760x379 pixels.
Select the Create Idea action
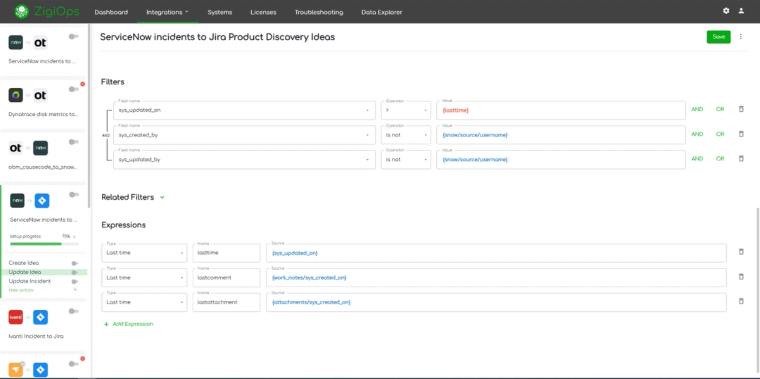(x=24, y=263)
